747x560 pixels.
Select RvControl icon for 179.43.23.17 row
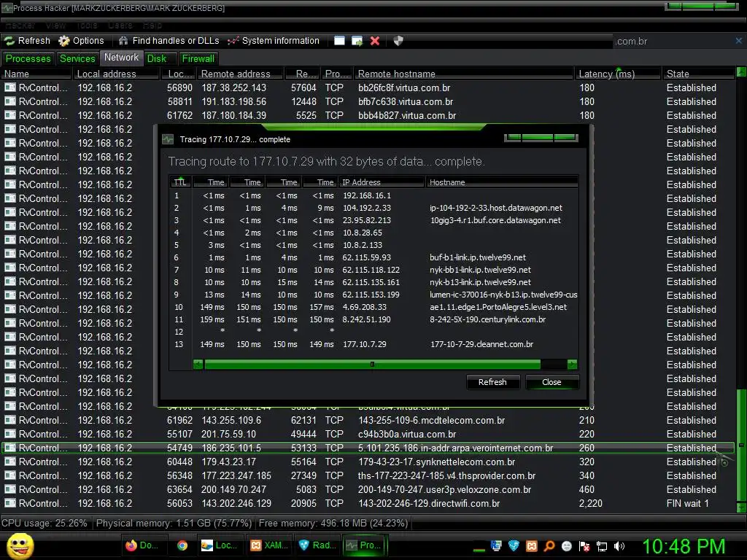coord(10,462)
